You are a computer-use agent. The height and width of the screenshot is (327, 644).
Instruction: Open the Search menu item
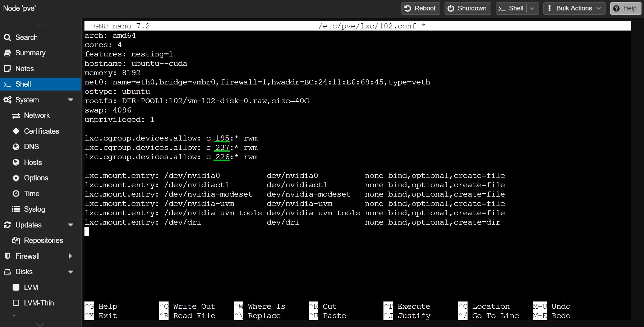[x=41, y=37]
